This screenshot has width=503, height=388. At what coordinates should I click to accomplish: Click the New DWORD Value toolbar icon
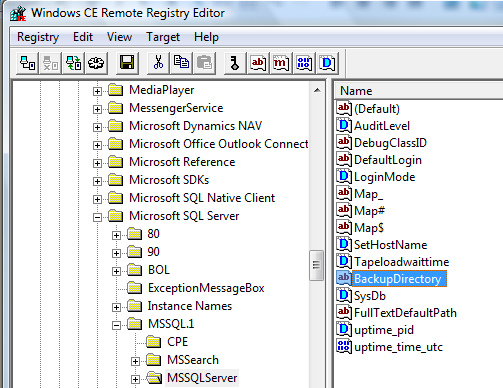pos(327,63)
